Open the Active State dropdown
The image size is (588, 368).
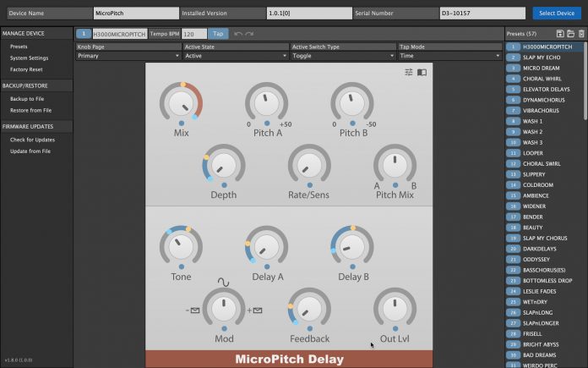[235, 55]
